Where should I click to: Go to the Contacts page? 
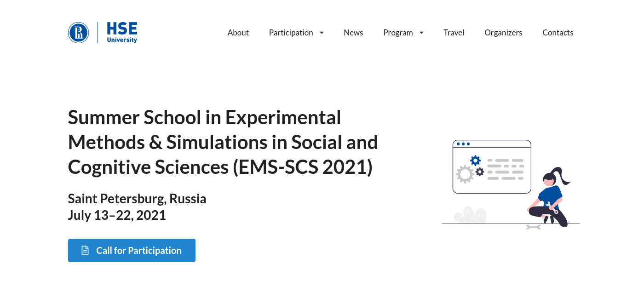(x=558, y=32)
